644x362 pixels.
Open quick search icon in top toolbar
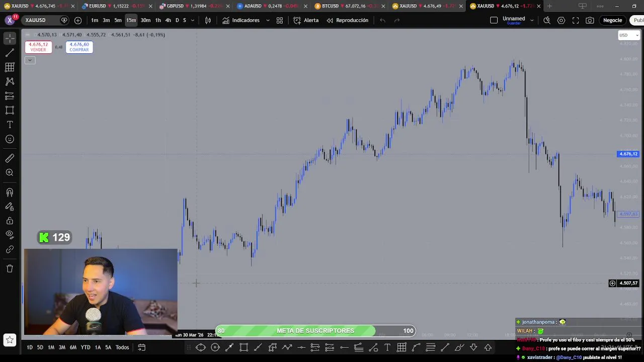[x=547, y=20]
